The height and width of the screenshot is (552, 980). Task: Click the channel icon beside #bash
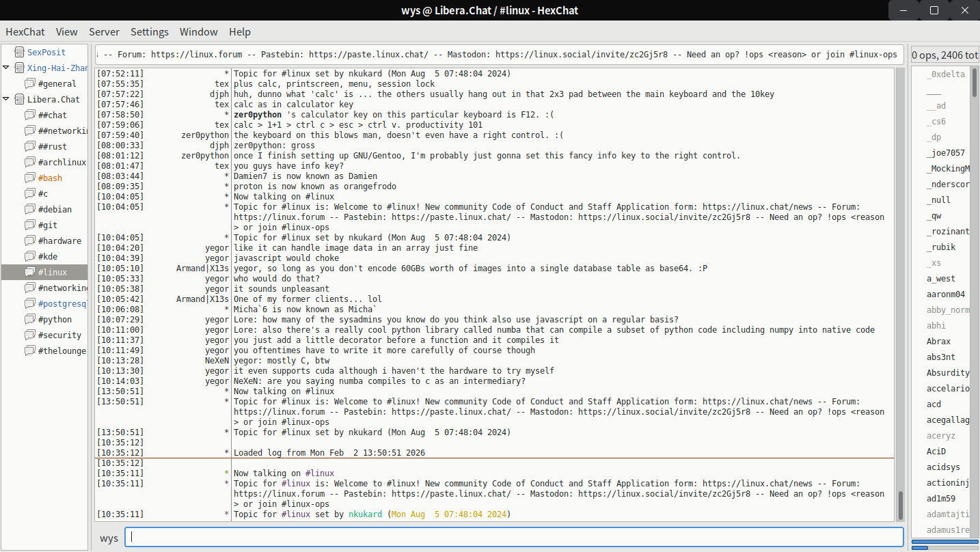coord(30,178)
